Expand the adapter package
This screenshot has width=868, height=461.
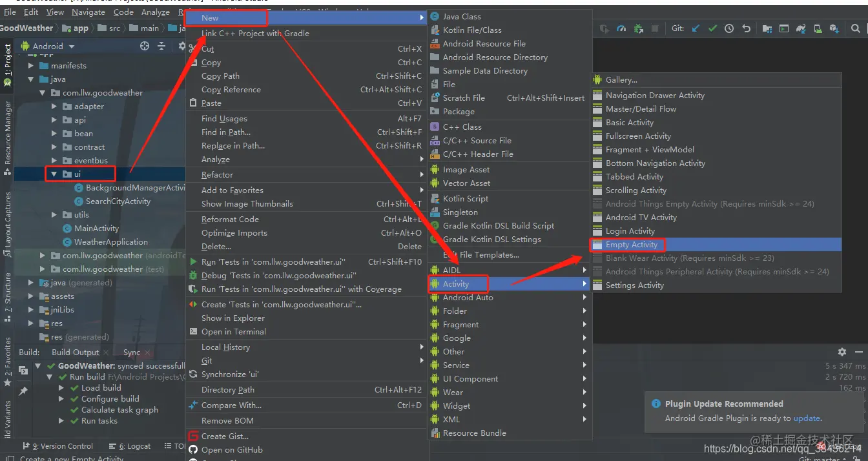point(54,107)
